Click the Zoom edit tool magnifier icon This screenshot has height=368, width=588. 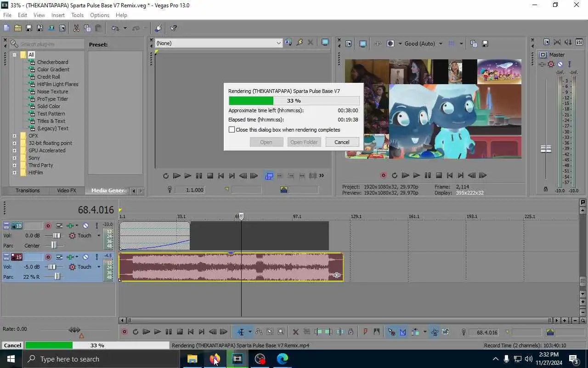point(281,332)
